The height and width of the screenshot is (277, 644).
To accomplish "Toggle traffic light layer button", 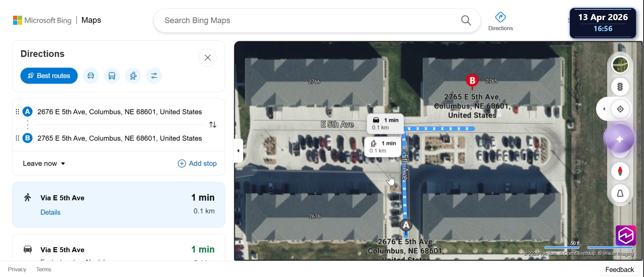I will (x=620, y=87).
